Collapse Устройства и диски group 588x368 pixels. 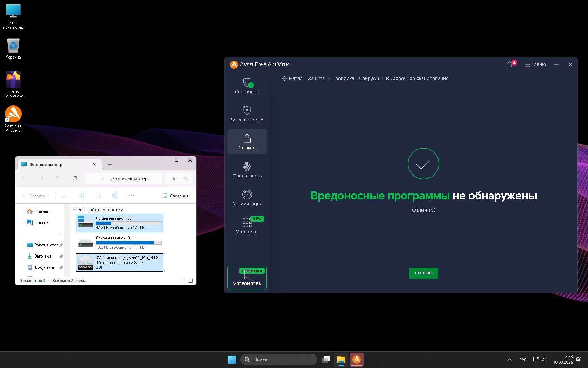coord(75,209)
